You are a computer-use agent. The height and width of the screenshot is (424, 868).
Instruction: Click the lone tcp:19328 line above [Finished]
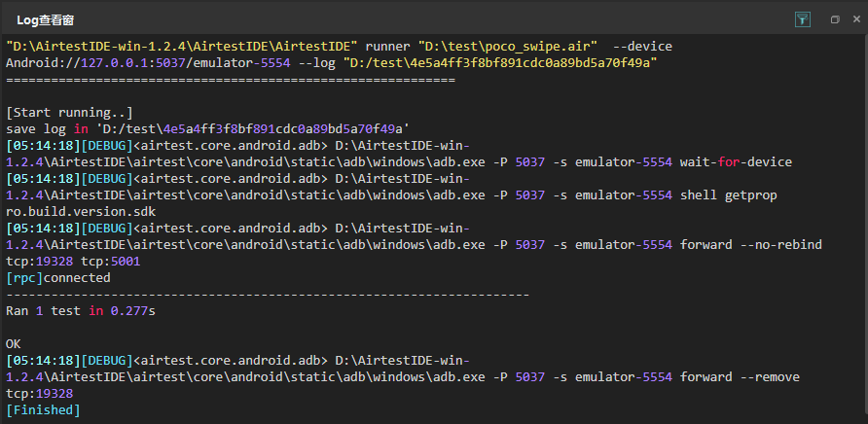39,394
